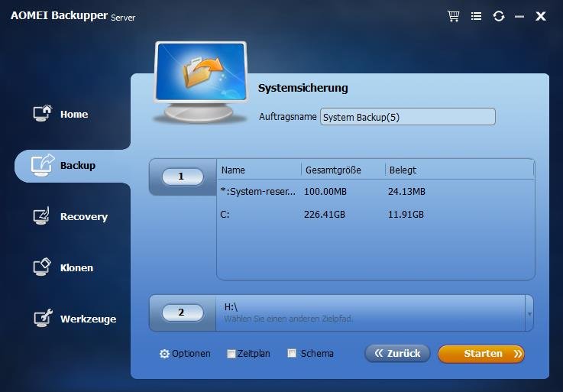Click the 24.13MB used value
Screen dimensions: 563x392
406,192
